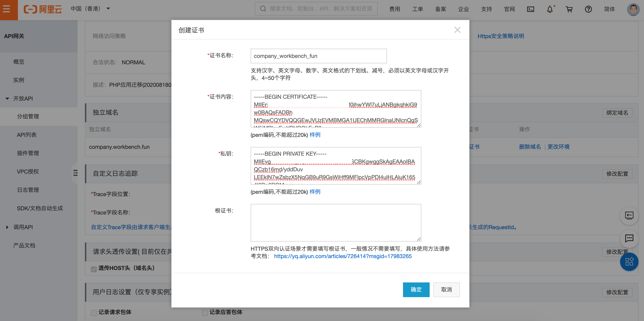
Task: Open 样例 link under 证书内容
Action: tap(315, 135)
